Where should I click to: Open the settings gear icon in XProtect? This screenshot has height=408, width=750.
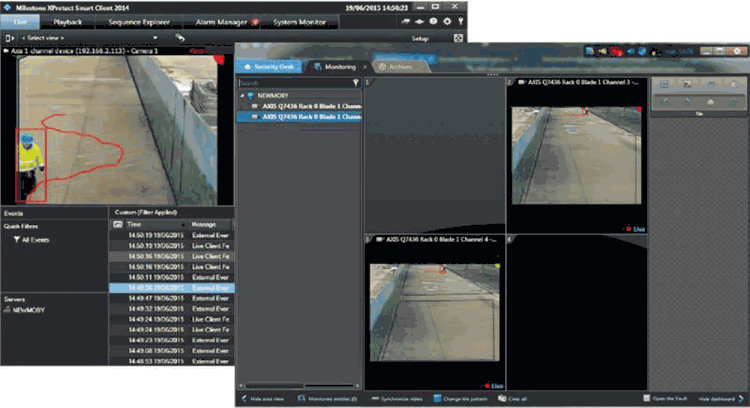(x=447, y=22)
